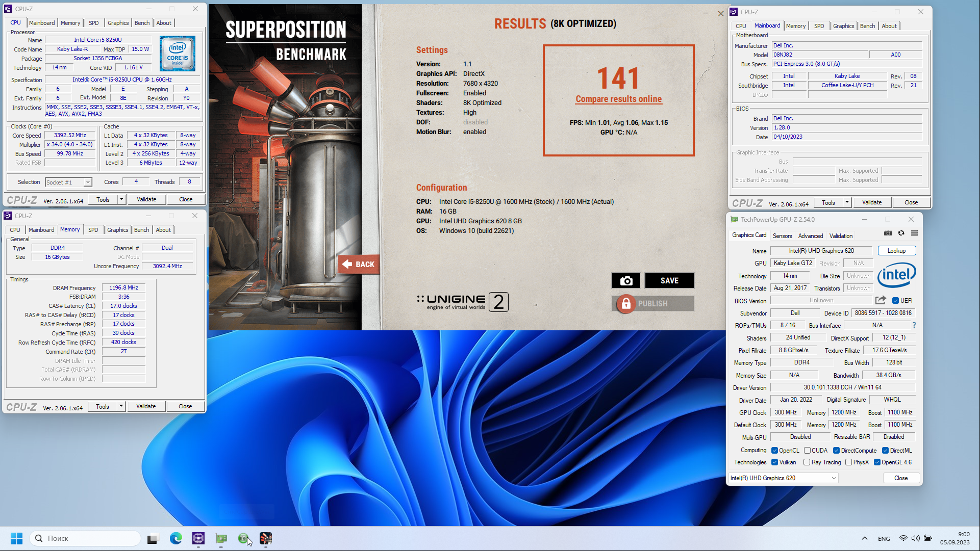Click Validate in top-left CPU-Z window
Viewport: 980px width, 551px height.
(x=146, y=199)
